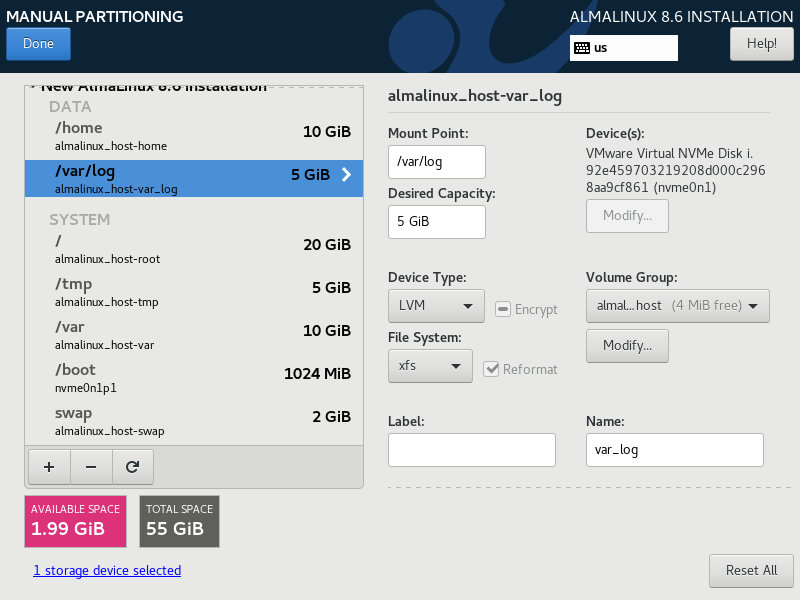Click the chevron arrow on /var/log row
Screen dimensions: 800x600
point(346,174)
